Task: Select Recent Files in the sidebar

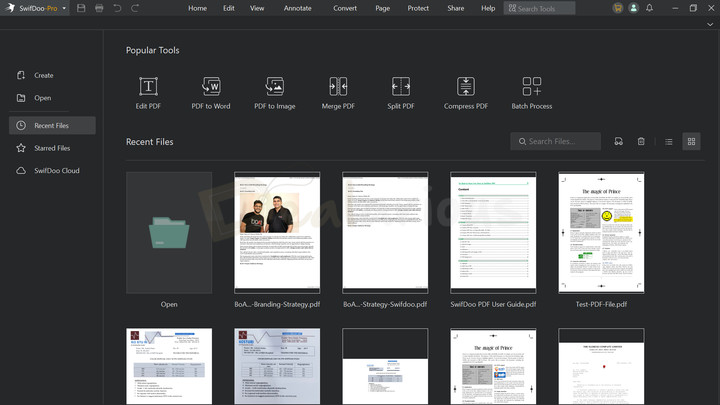Action: pos(52,125)
